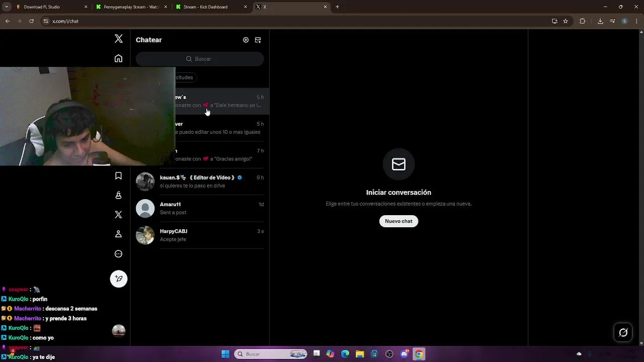Viewport: 644px width, 362px height.
Task: Open media control icon in Chrome toolbar
Action: 612,21
